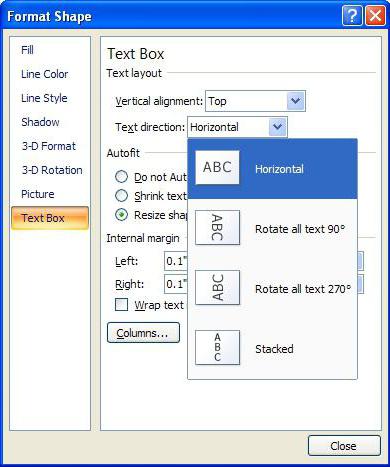This screenshot has width=390, height=467.
Task: Close the Format Shape dialog with X
Action: pyautogui.click(x=375, y=15)
